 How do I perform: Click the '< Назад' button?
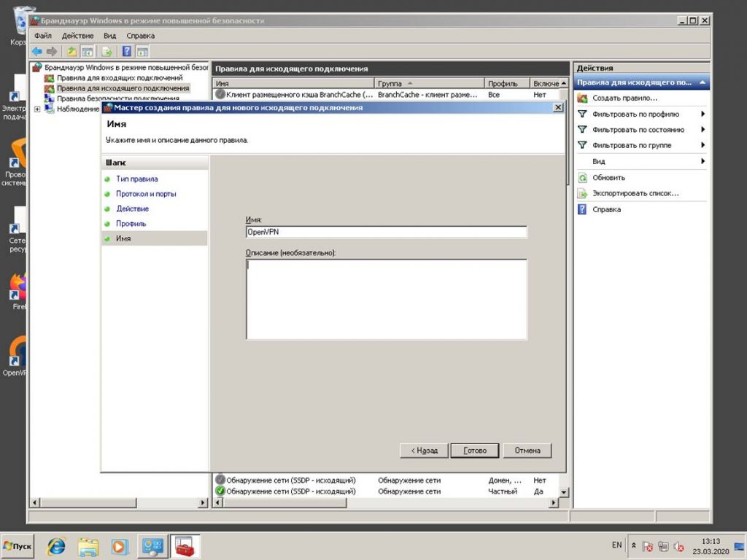[425, 451]
